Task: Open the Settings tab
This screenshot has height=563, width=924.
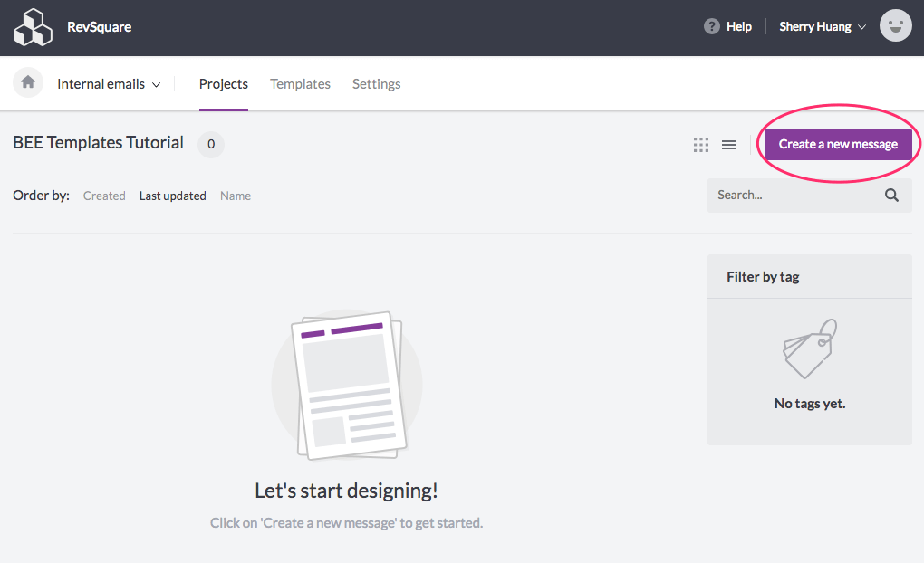Action: point(376,84)
